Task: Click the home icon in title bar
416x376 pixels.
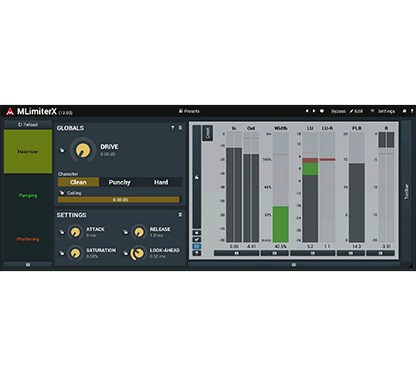Action: 404,111
